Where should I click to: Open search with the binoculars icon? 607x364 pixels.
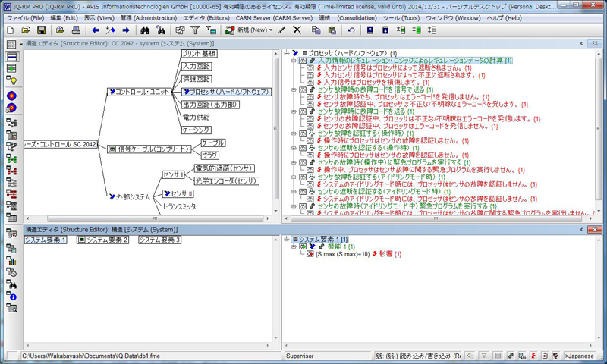tap(145, 30)
